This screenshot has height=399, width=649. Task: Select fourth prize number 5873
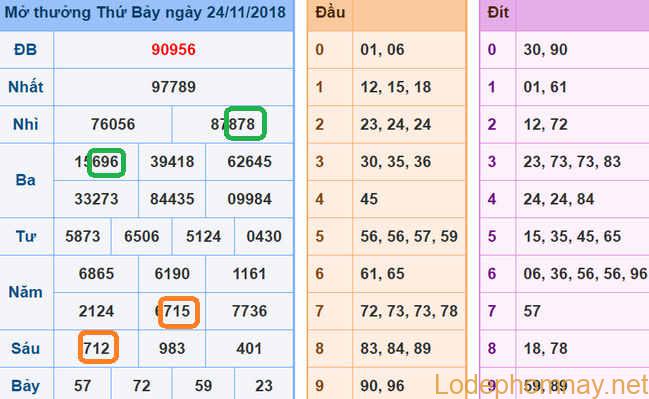83,236
